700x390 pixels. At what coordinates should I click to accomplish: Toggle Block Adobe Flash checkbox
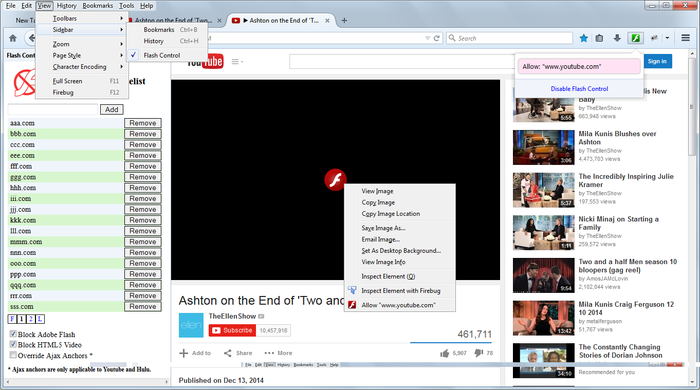tap(13, 334)
